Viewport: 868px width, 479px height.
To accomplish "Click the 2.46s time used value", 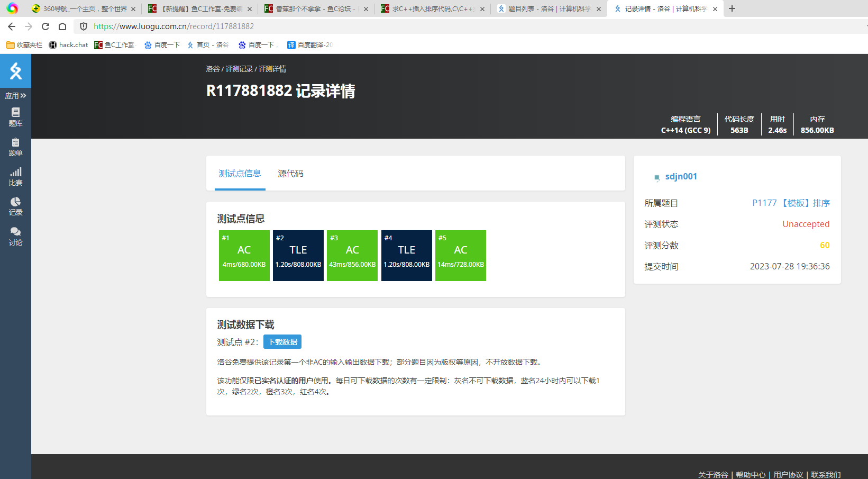I will click(x=778, y=130).
